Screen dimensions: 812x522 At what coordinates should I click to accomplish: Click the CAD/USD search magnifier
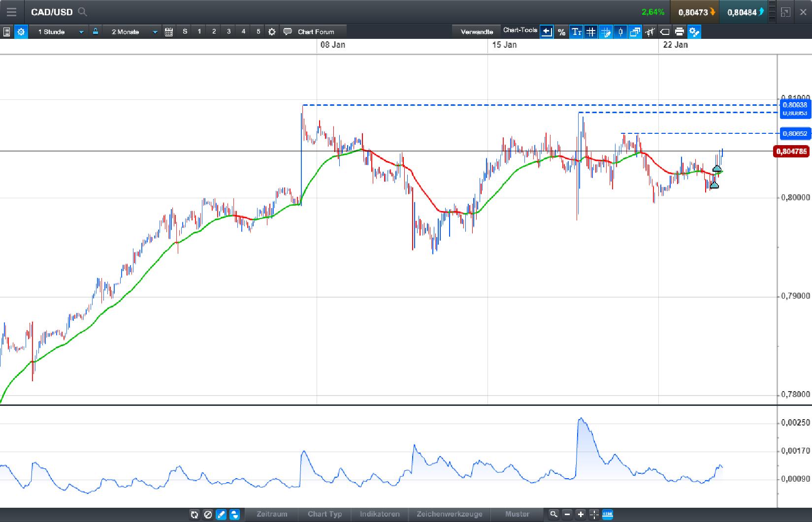[x=83, y=12]
